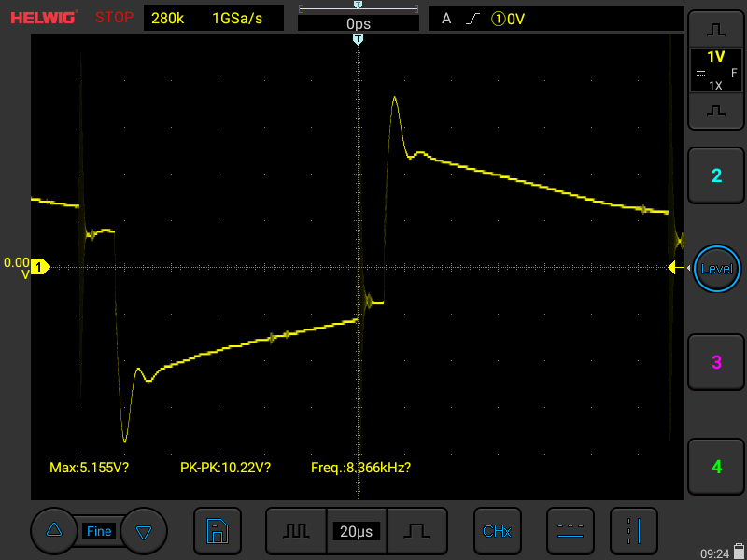The image size is (747, 560).
Task: Toggle channel 2 on
Action: pos(716,175)
